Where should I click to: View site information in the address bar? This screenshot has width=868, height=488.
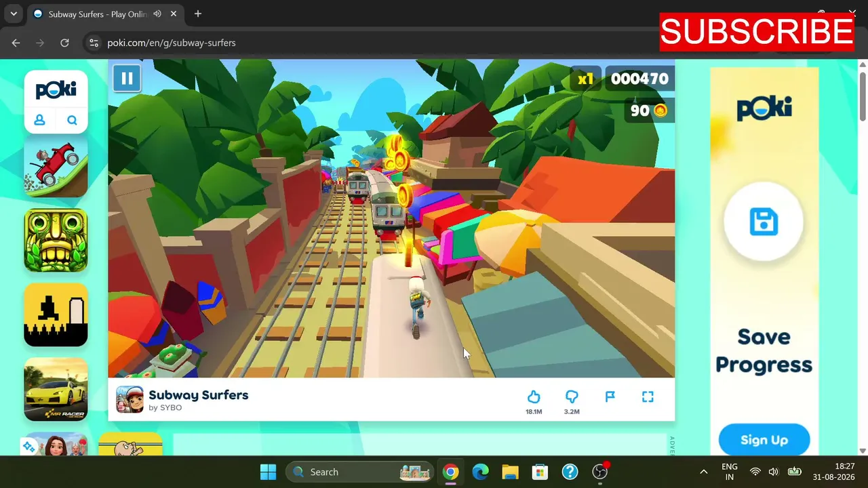click(94, 43)
